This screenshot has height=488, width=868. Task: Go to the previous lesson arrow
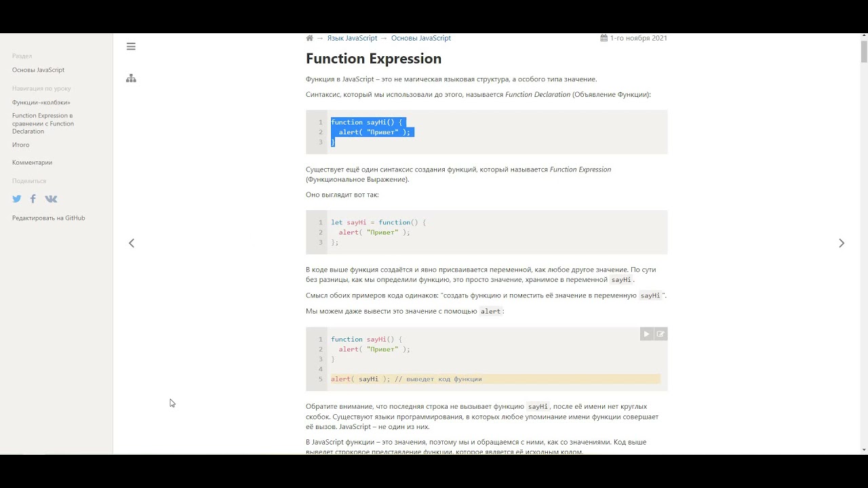tap(132, 243)
